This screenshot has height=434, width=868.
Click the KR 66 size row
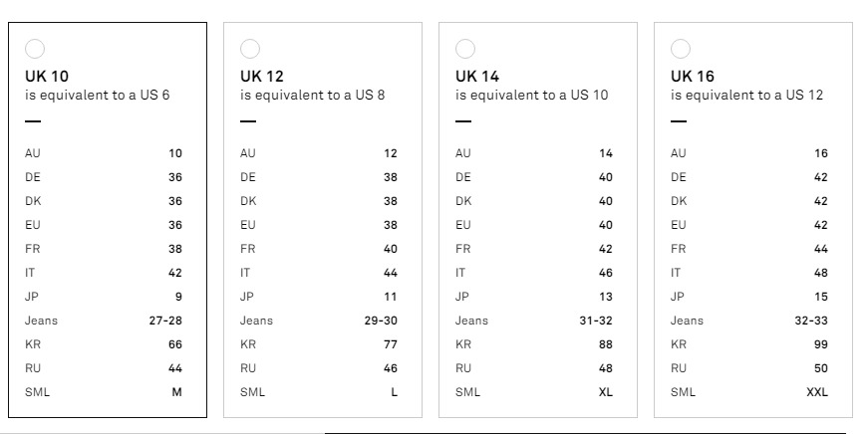click(x=104, y=344)
